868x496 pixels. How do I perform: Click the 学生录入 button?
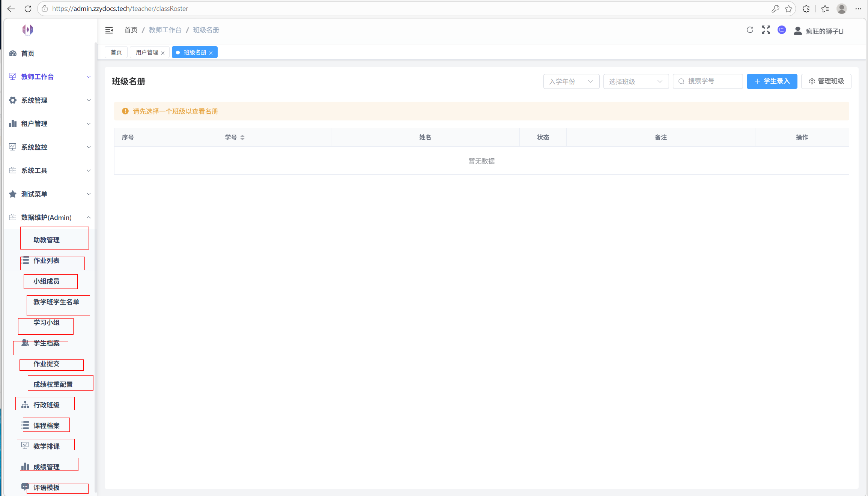click(x=772, y=81)
